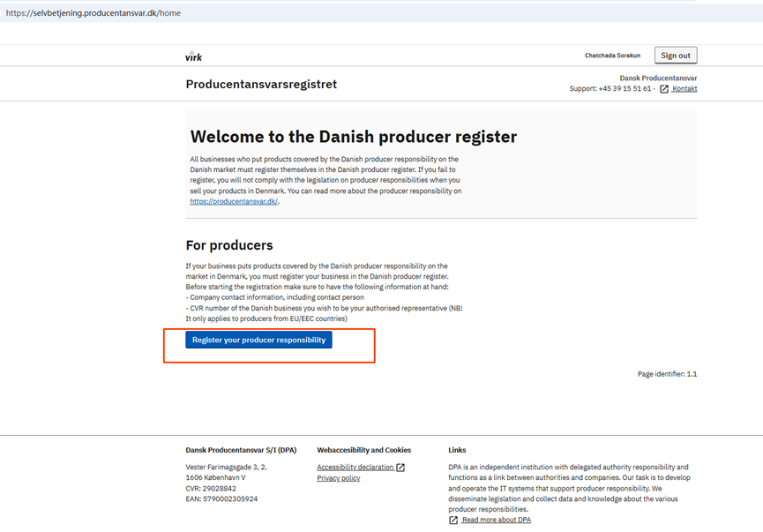Click the virk logo in header

[x=193, y=56]
